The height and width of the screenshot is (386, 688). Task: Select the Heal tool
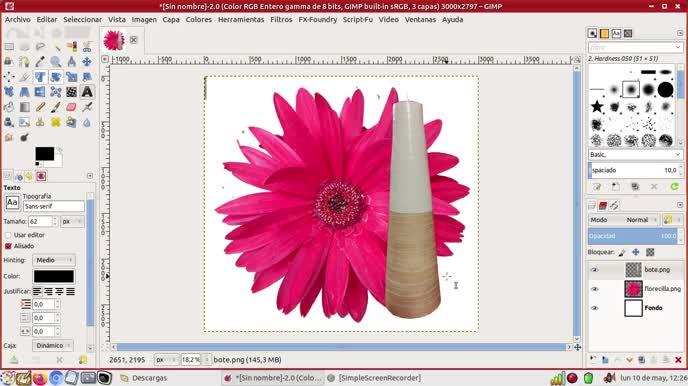(x=56, y=122)
